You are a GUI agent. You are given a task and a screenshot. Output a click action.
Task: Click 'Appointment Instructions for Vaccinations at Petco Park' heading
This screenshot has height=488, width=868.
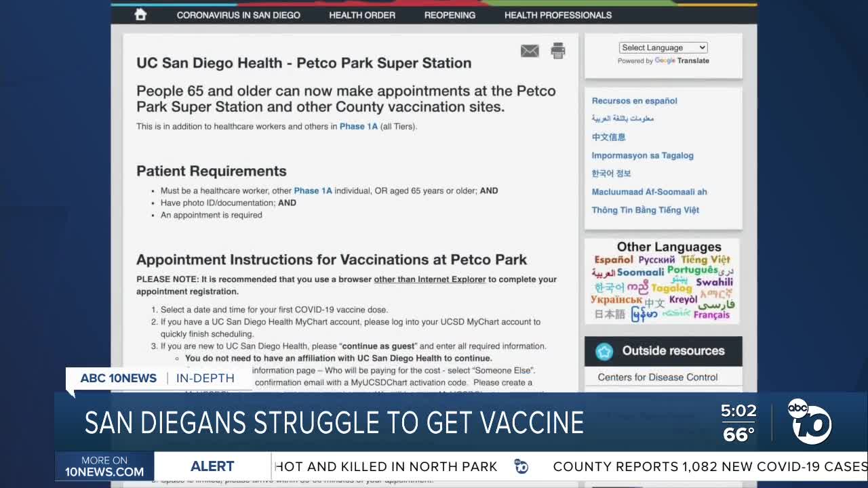[332, 260]
